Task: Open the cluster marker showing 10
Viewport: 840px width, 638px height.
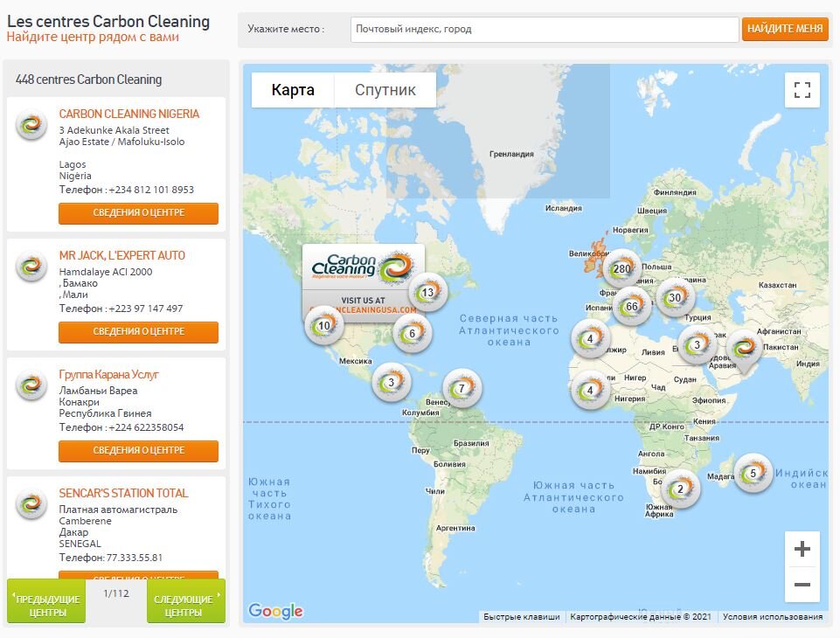Action: click(x=324, y=326)
